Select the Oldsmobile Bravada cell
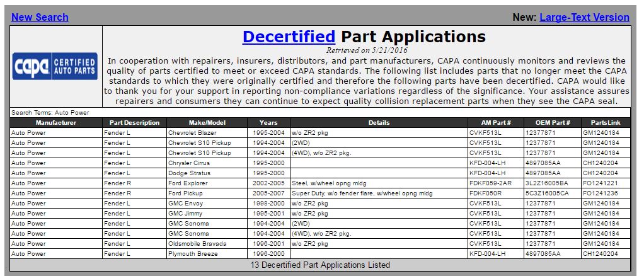 (207, 244)
